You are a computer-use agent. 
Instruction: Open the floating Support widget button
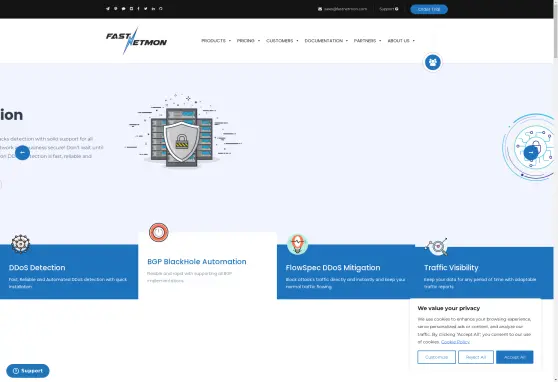[x=28, y=371]
